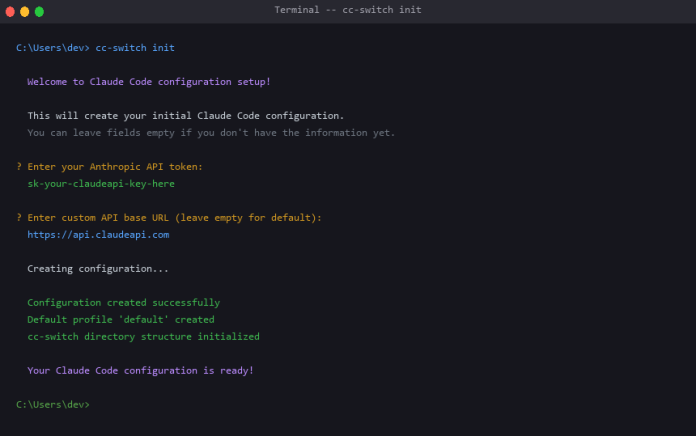696x437 pixels.
Task: Click the "Configuration created successfully" message
Action: (x=123, y=303)
